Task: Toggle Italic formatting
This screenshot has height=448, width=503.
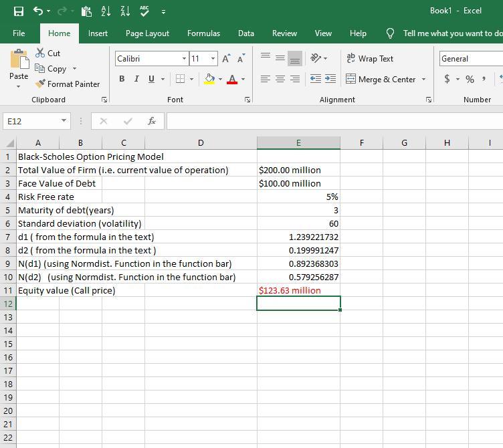Action: 136,79
